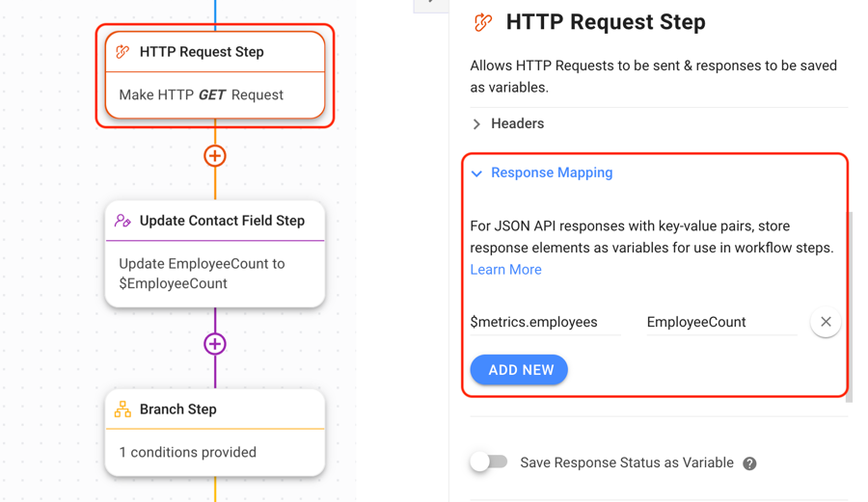The image size is (868, 502).
Task: Expand the Headers section
Action: (x=477, y=124)
